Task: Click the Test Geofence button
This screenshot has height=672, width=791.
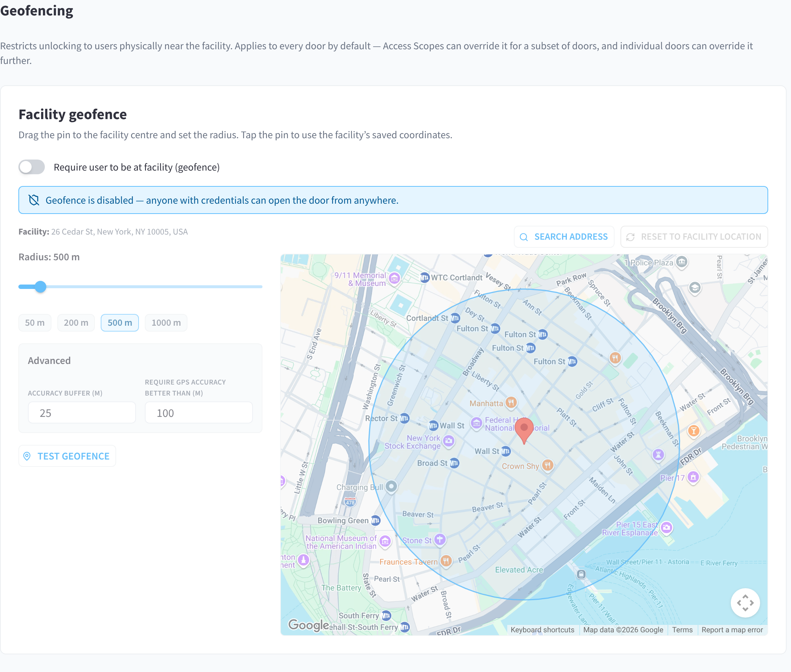Action: (x=67, y=456)
